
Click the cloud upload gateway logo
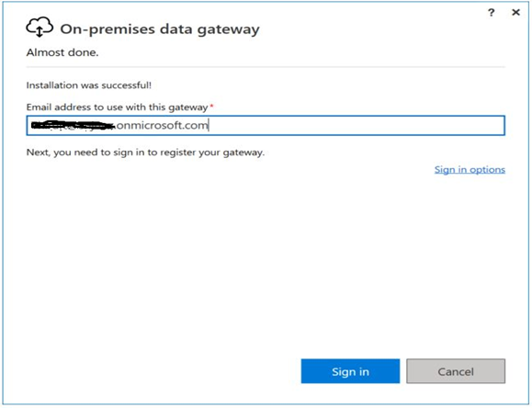tap(40, 27)
